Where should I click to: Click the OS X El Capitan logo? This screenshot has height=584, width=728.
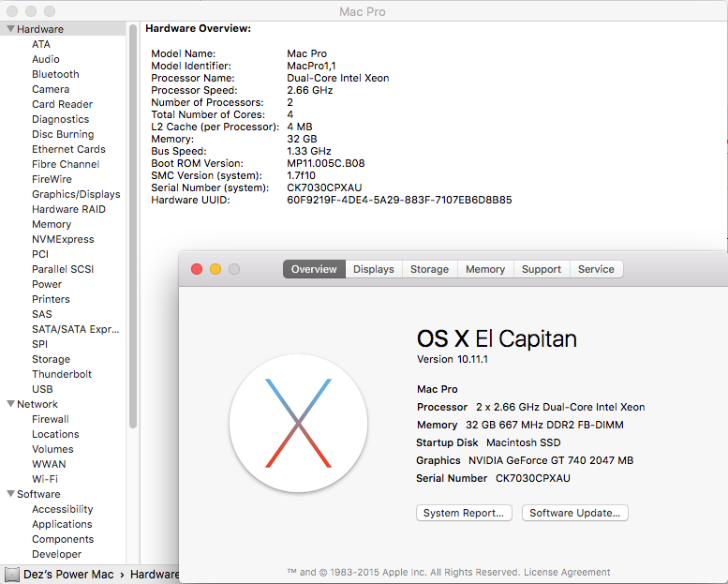point(298,423)
